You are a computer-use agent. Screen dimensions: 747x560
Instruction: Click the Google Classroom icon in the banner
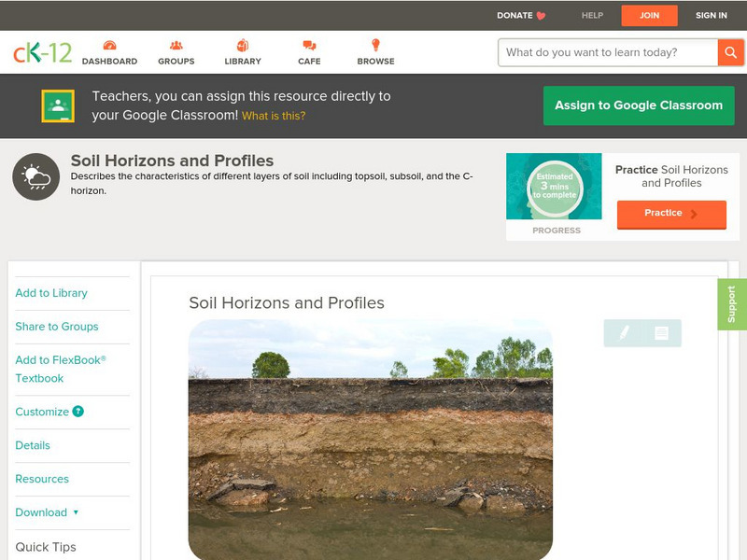pos(58,104)
